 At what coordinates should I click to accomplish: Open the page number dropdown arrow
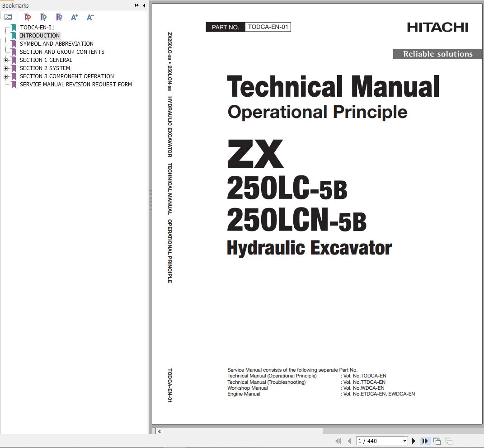tap(404, 441)
